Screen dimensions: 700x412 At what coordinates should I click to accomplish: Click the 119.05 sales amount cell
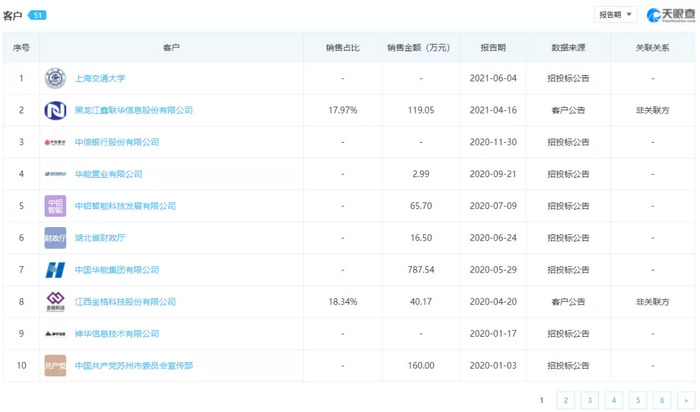(x=421, y=110)
